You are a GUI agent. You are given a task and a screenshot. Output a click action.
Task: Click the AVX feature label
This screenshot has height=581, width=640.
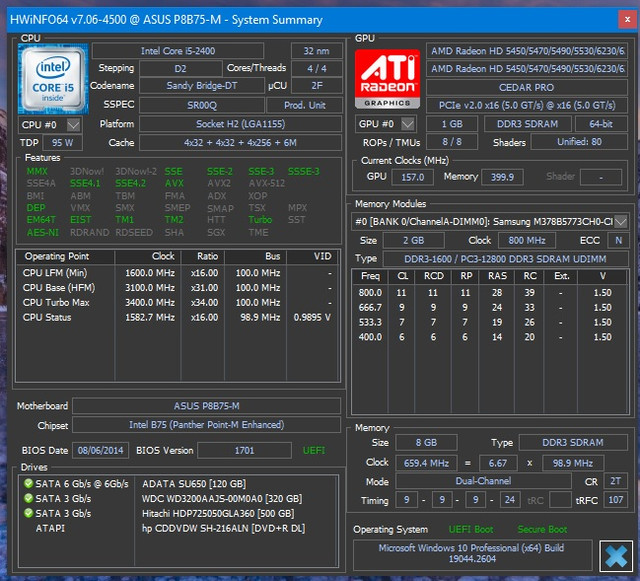pos(174,183)
